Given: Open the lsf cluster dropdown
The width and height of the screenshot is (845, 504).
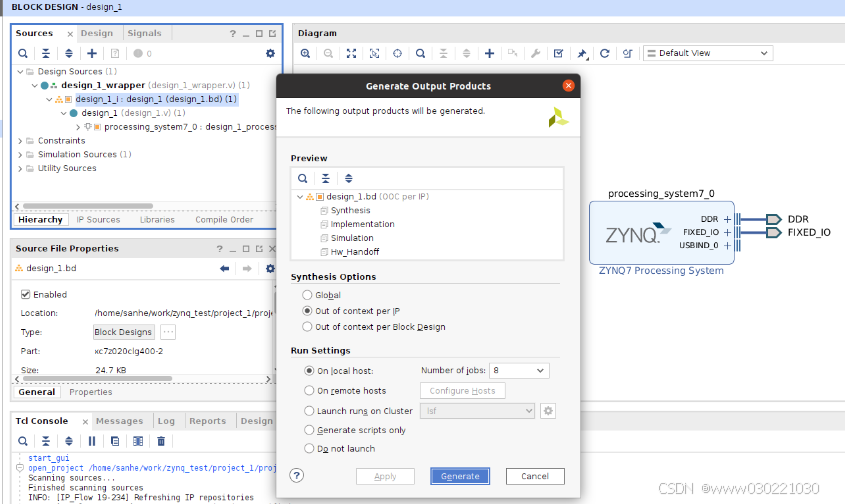Looking at the screenshot, I should point(477,411).
